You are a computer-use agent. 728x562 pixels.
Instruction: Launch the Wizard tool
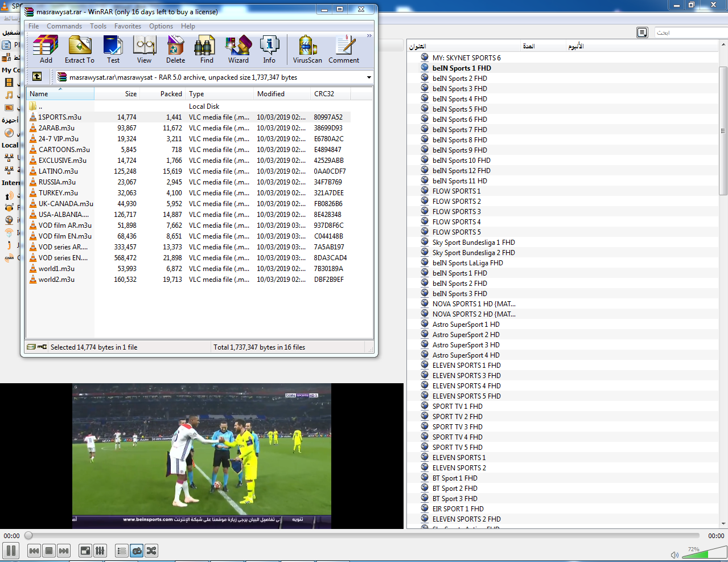coord(238,50)
